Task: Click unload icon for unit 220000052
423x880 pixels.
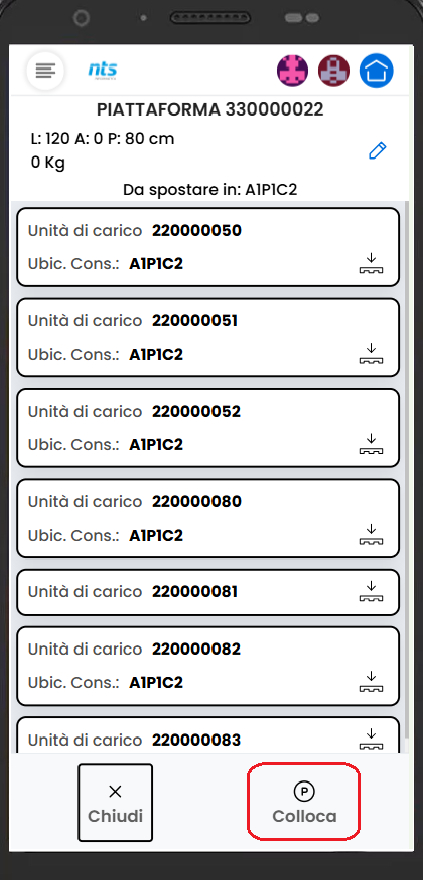Action: point(371,443)
